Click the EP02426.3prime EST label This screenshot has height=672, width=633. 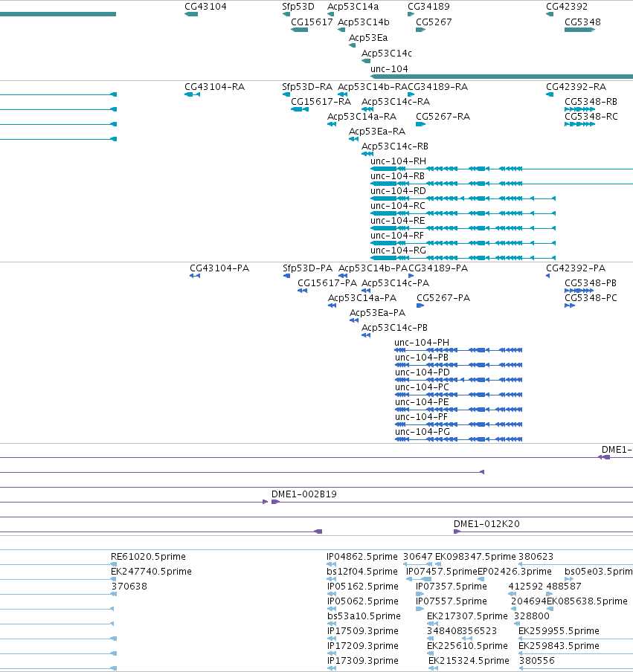pyautogui.click(x=515, y=572)
